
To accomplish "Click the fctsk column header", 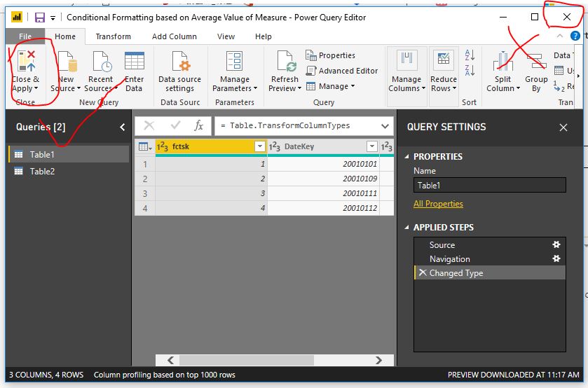I will pyautogui.click(x=211, y=146).
